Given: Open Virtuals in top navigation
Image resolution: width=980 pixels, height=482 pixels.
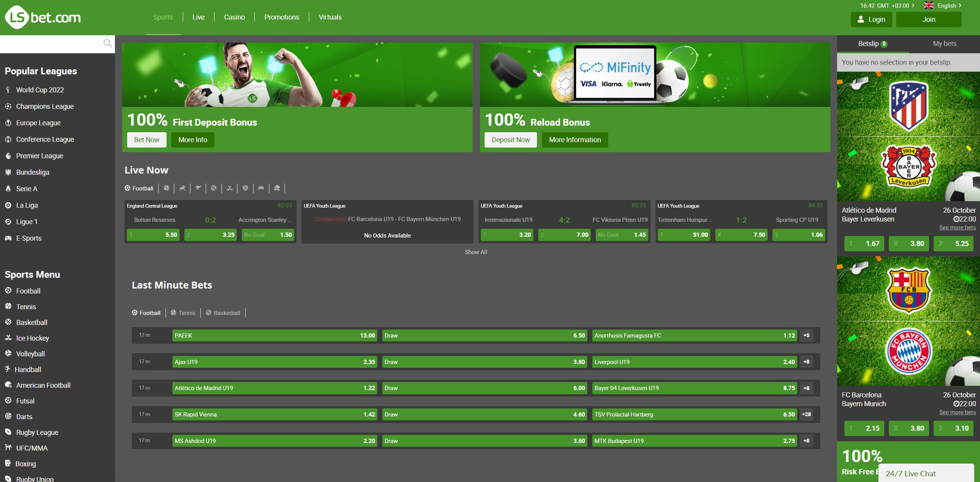Looking at the screenshot, I should [330, 17].
